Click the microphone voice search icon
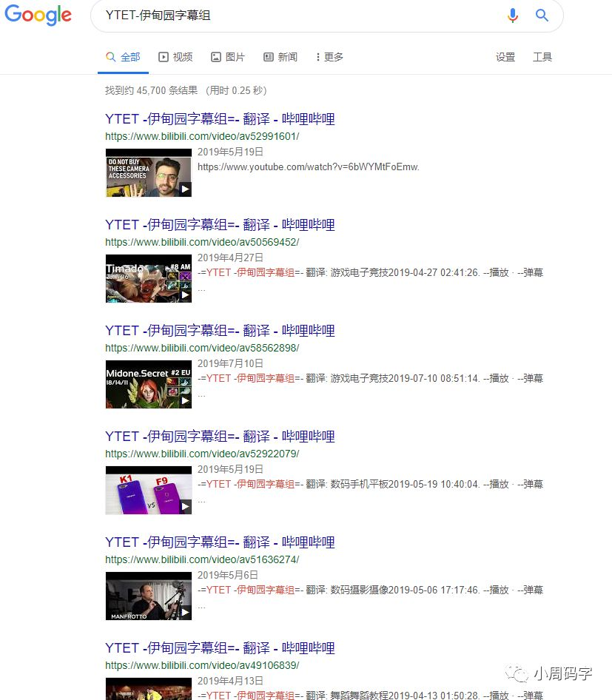This screenshot has height=700, width=612. [512, 16]
